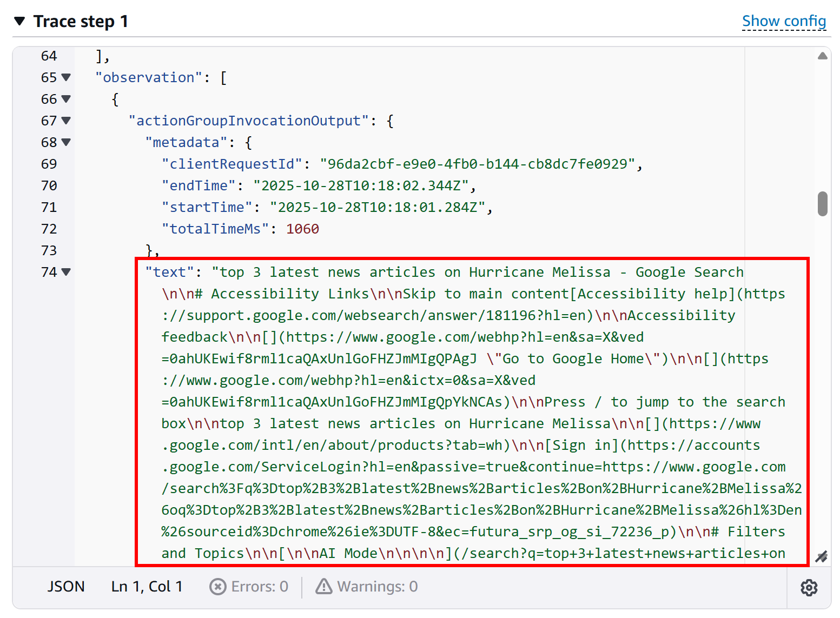Image resolution: width=840 pixels, height=618 pixels.
Task: Click the slashed pen edit icon
Action: point(823,555)
